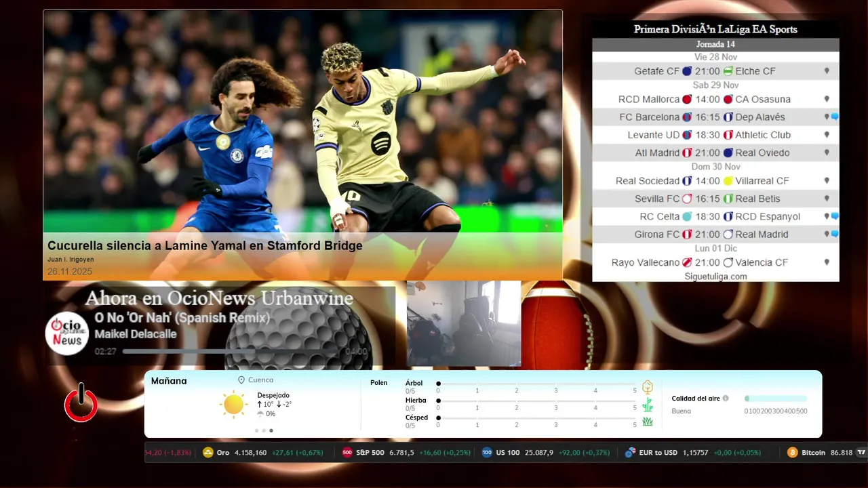This screenshot has width=868, height=488.
Task: Click the webcam video thumbnail
Action: pos(464,324)
